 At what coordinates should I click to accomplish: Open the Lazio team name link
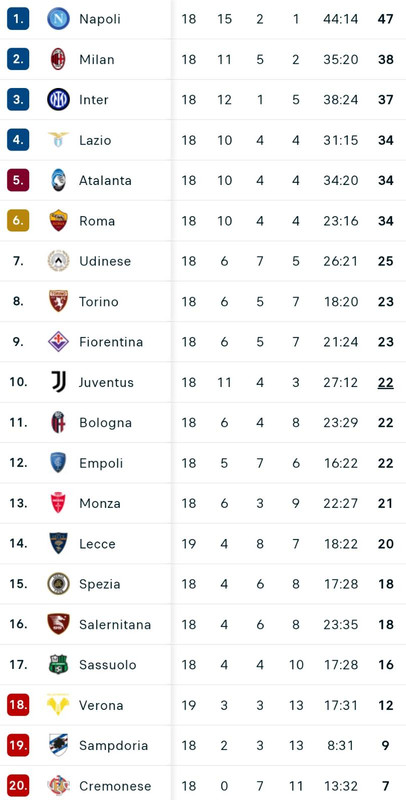(95, 140)
